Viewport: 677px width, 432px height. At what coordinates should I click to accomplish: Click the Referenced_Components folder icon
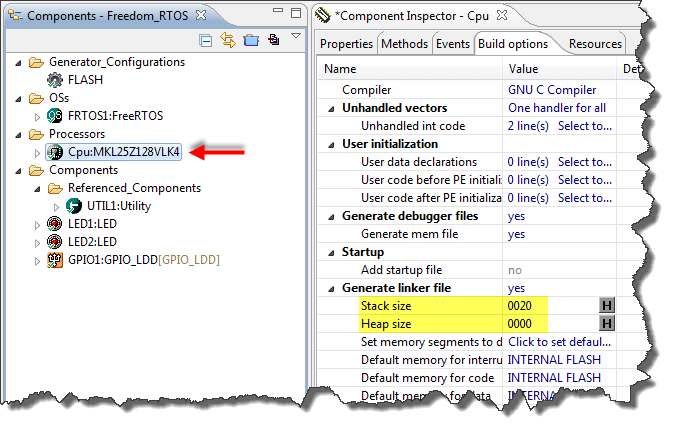point(55,189)
